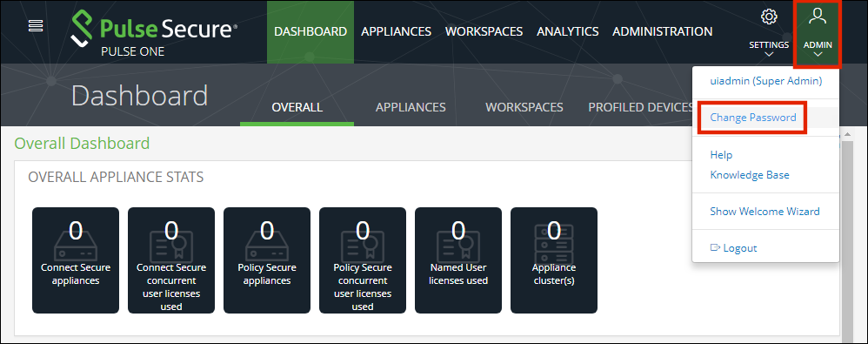Open the Settings gear icon
868x344 pixels.
pyautogui.click(x=768, y=17)
